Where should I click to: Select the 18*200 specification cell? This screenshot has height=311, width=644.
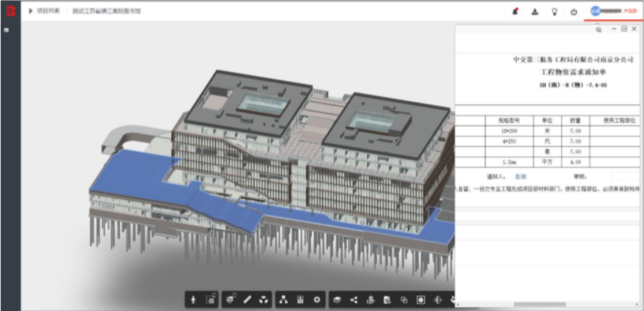click(509, 131)
